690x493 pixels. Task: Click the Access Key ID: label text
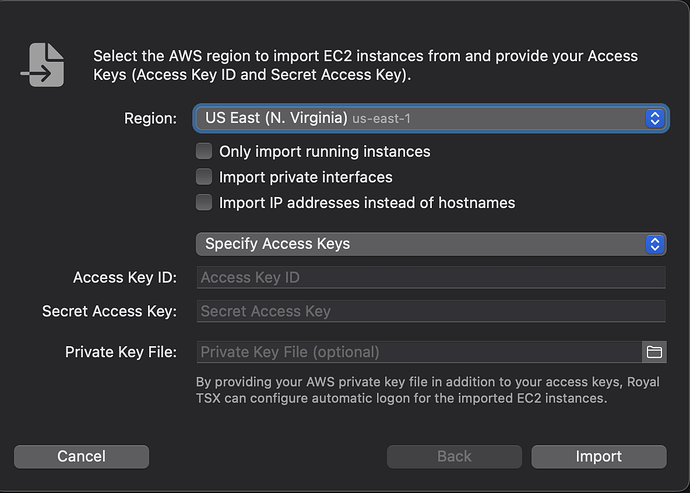(125, 278)
